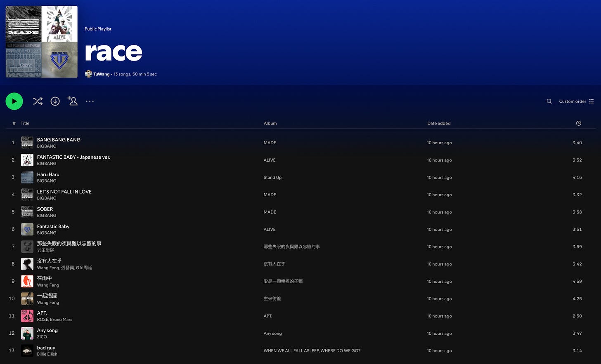
Task: Play the race playlist with green button
Action: click(14, 101)
